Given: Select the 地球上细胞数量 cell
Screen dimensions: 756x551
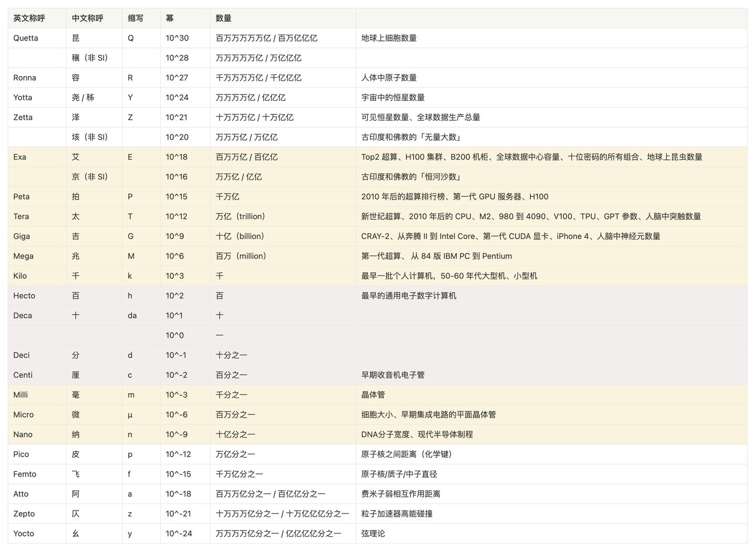Looking at the screenshot, I should click(551, 38).
